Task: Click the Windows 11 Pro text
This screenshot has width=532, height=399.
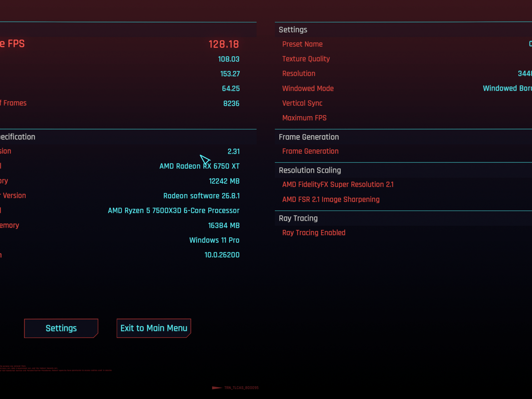Action: coord(214,240)
